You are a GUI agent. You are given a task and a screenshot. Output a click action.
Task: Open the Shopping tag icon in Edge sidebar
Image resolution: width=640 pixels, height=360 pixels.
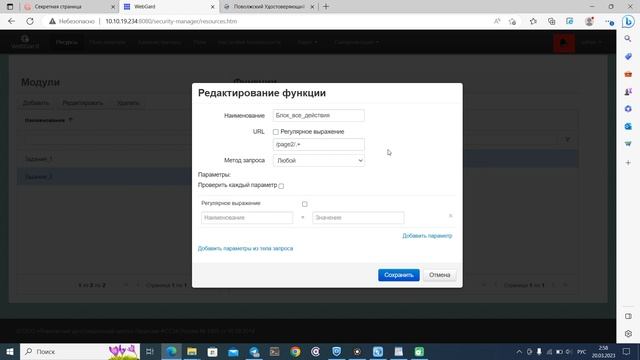628,57
